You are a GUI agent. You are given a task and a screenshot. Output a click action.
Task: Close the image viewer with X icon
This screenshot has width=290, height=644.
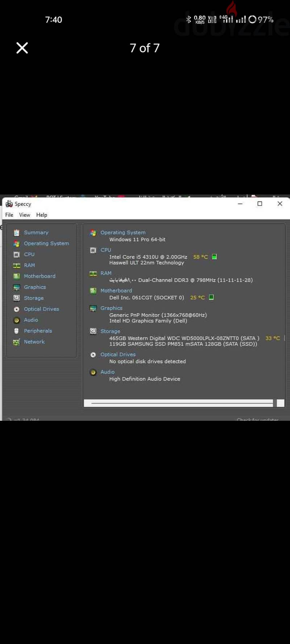pyautogui.click(x=22, y=48)
